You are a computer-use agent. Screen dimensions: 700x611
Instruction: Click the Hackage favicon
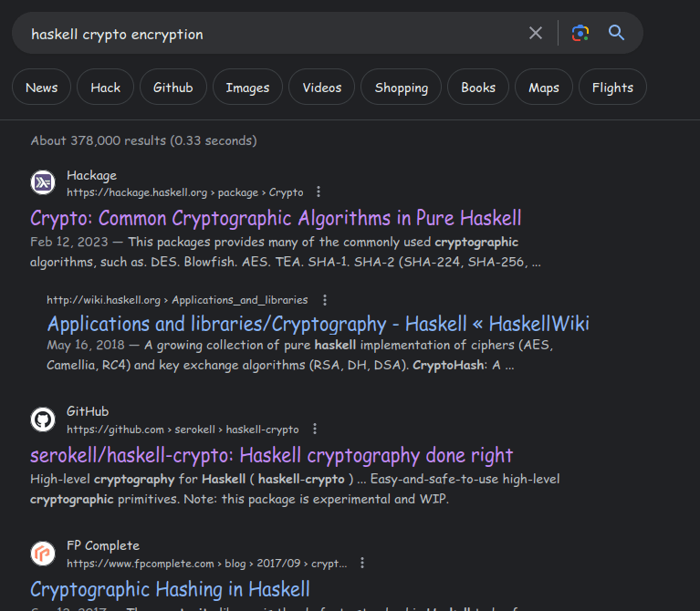click(x=43, y=182)
